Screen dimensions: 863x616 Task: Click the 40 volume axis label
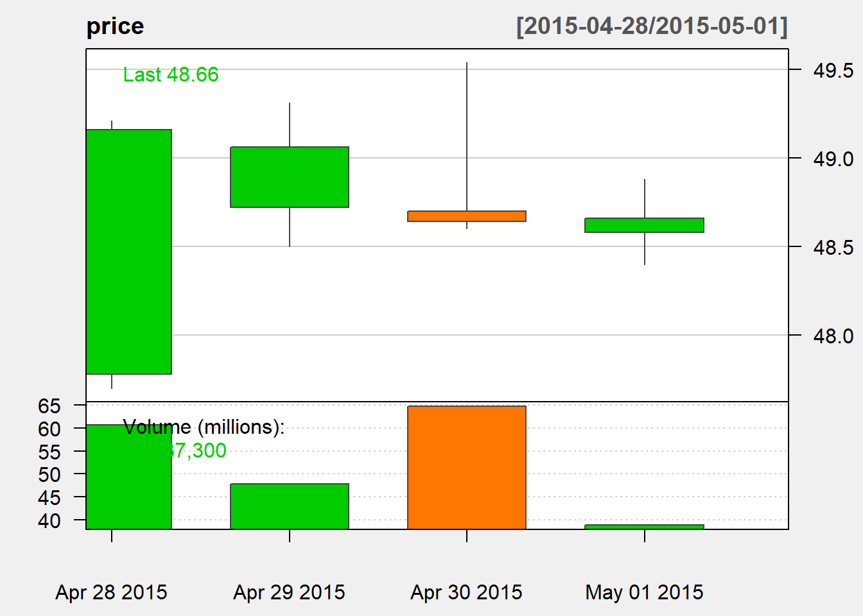(49, 520)
